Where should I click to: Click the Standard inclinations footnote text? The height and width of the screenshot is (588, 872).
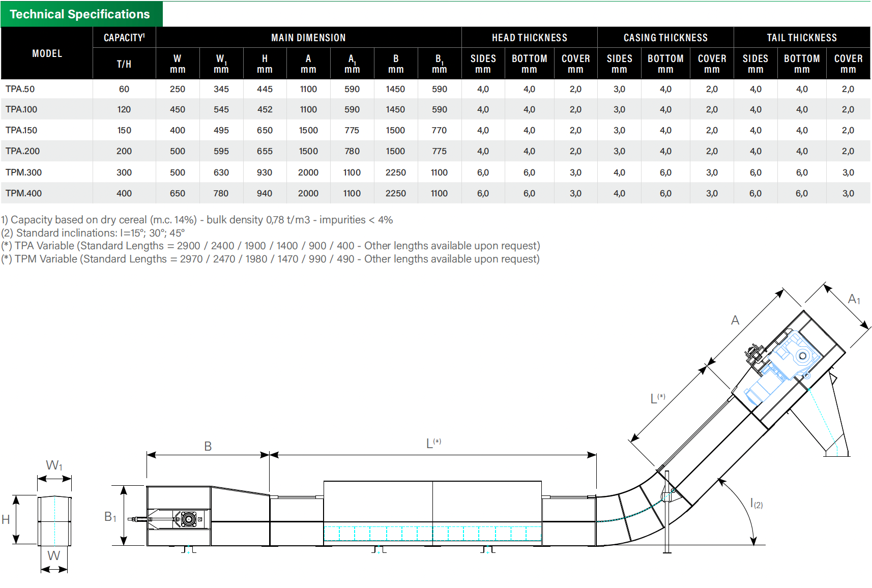tap(93, 233)
